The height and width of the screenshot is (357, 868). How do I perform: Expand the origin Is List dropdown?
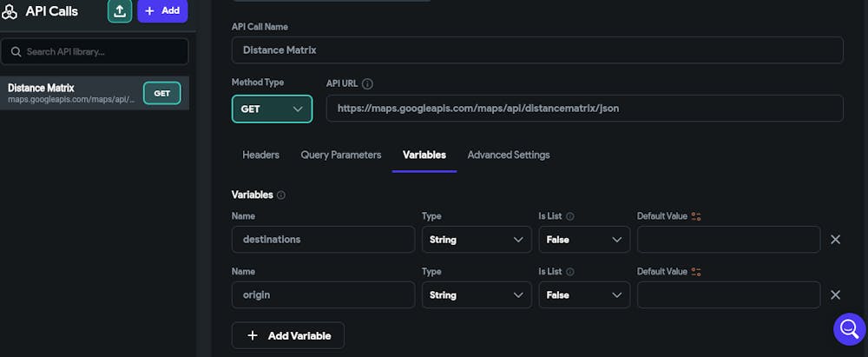[583, 295]
